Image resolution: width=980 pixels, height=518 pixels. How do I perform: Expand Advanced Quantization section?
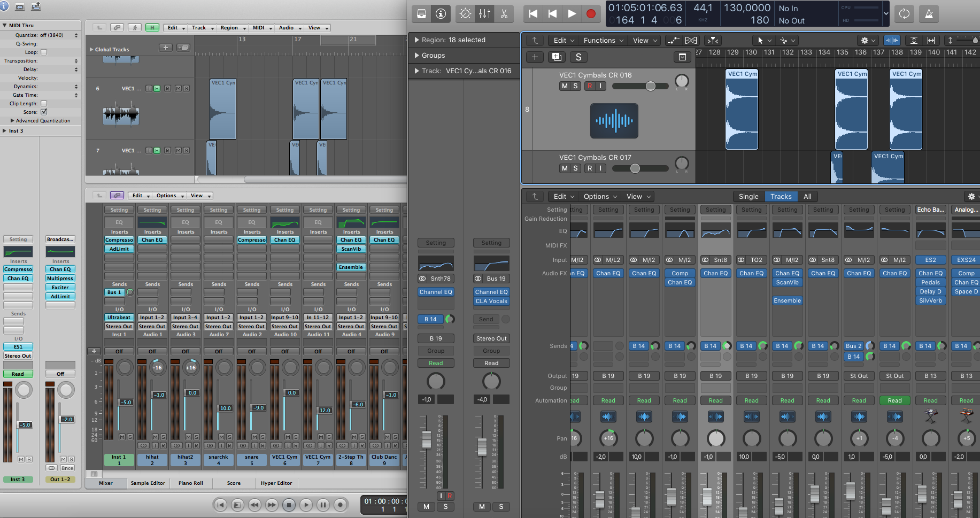click(x=12, y=121)
